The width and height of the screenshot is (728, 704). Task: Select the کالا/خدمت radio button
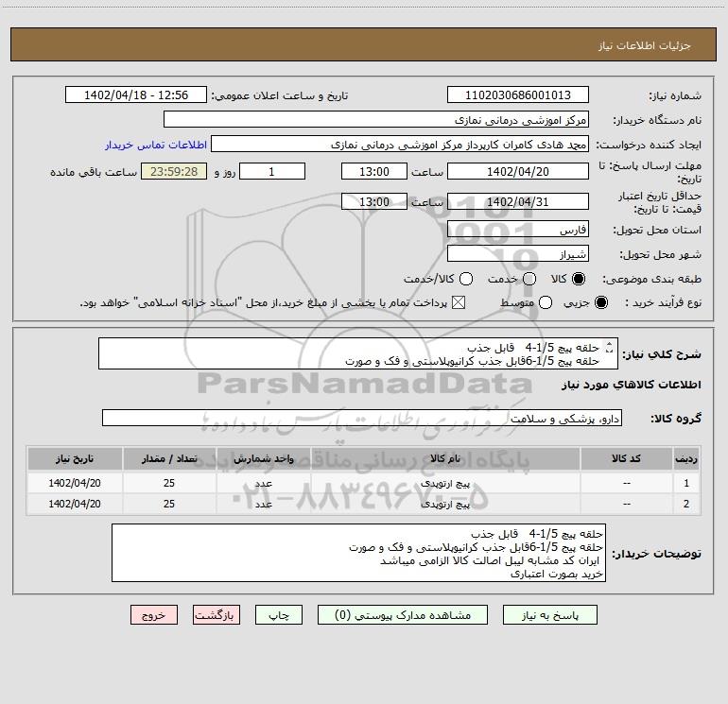pyautogui.click(x=466, y=279)
